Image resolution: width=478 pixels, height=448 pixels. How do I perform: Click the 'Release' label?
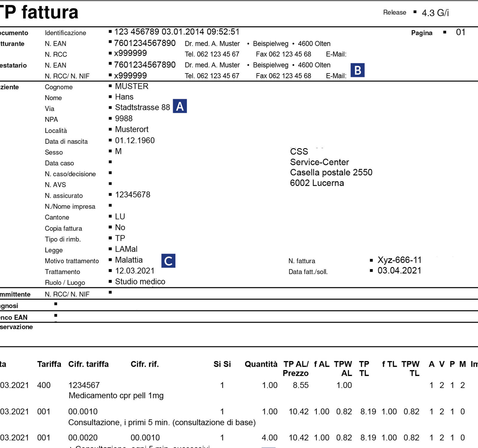pyautogui.click(x=395, y=12)
